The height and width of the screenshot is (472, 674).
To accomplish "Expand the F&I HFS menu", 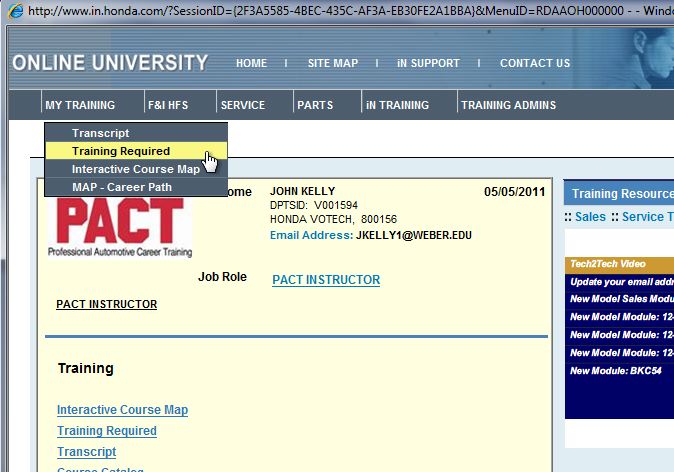I will (x=168, y=105).
